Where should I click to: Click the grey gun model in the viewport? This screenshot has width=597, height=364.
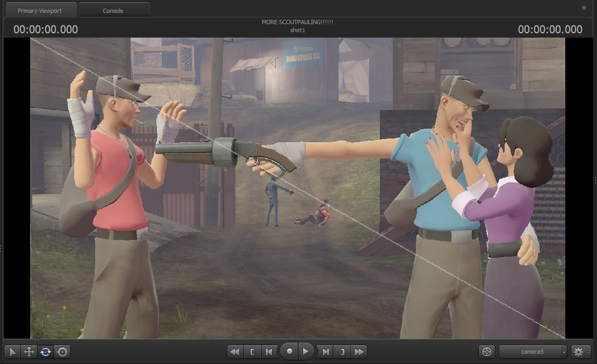point(225,154)
